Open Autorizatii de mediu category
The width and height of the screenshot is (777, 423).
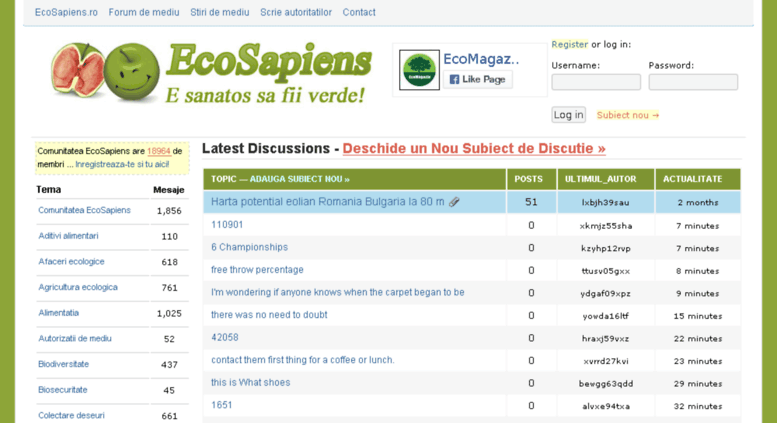pyautogui.click(x=75, y=338)
